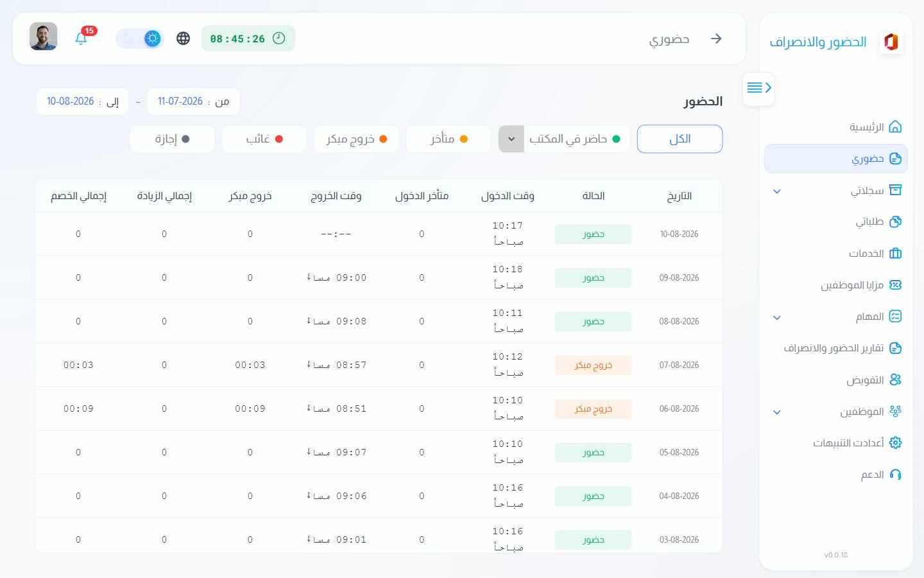924x578 pixels.
Task: Click the خروج مبكر badge for 07-08-2026
Action: pyautogui.click(x=593, y=365)
